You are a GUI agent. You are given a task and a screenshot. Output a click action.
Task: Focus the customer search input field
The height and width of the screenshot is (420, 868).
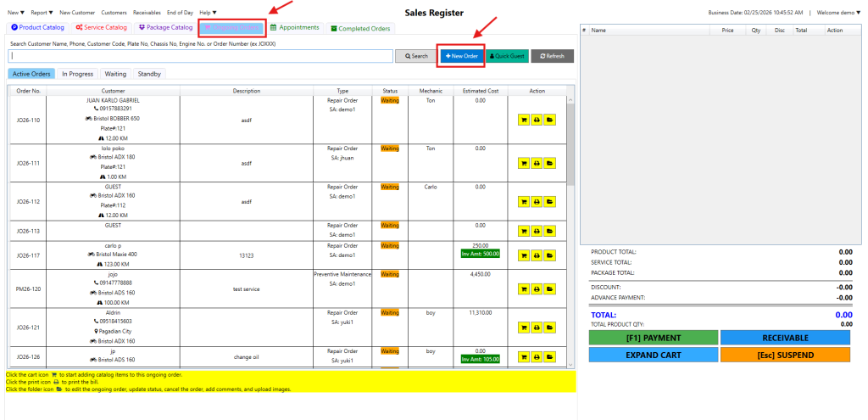pos(201,56)
